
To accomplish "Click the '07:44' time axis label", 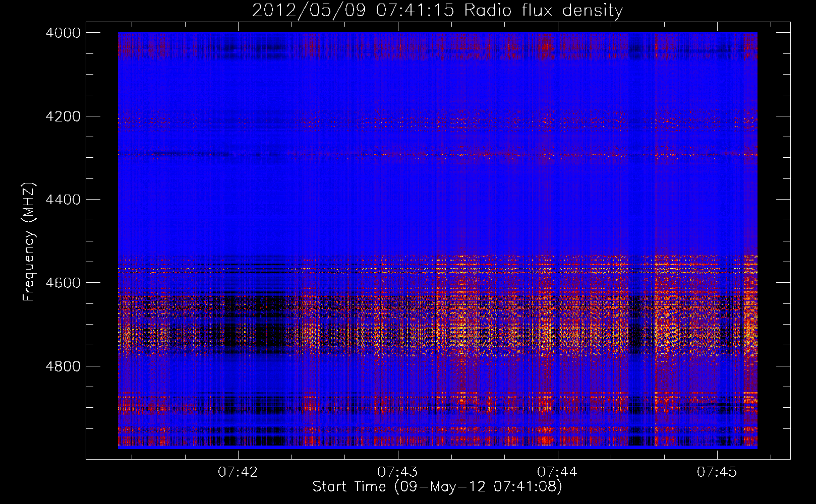I will click(x=557, y=472).
